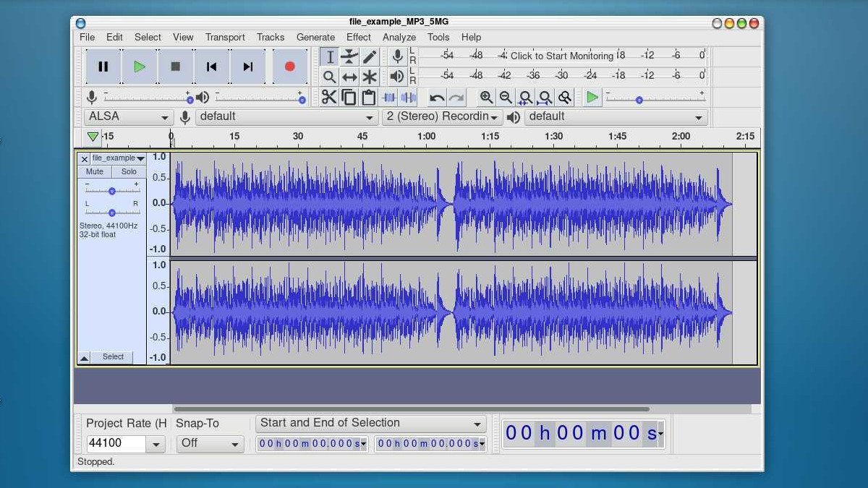The image size is (868, 488).
Task: Open the record meter microphone menu
Action: pyautogui.click(x=397, y=56)
